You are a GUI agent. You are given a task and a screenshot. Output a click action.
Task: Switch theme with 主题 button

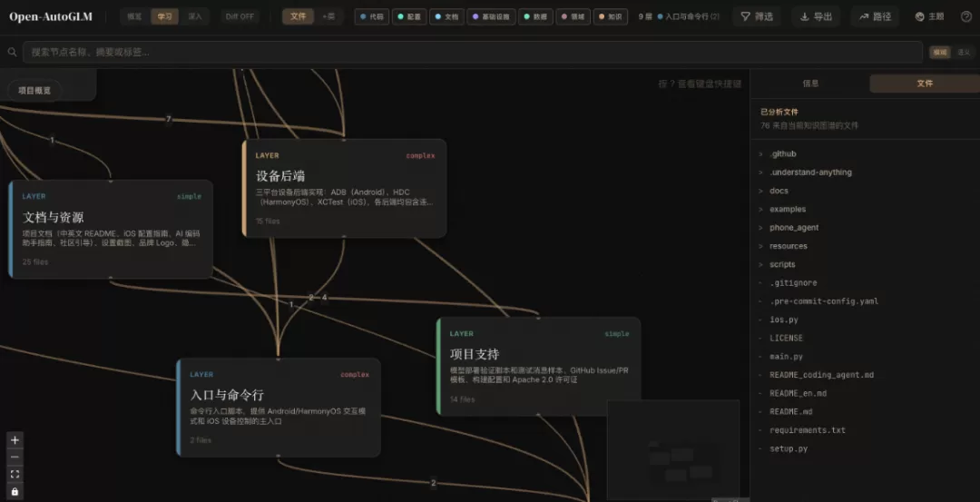click(929, 17)
